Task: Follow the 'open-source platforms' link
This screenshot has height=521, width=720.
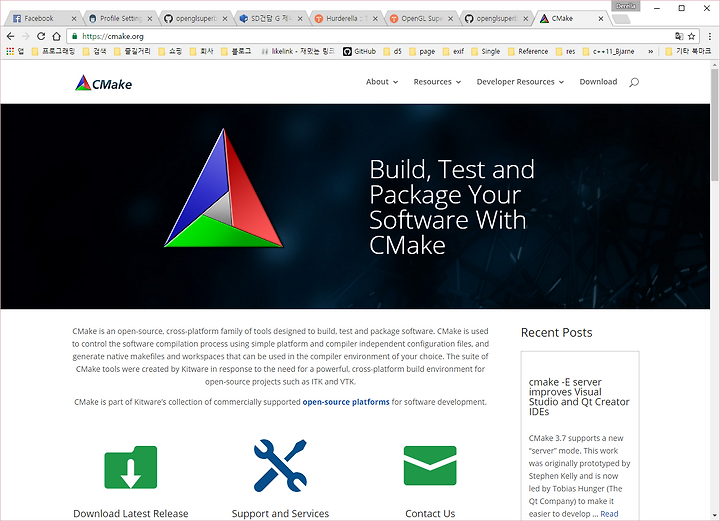Action: pos(346,402)
